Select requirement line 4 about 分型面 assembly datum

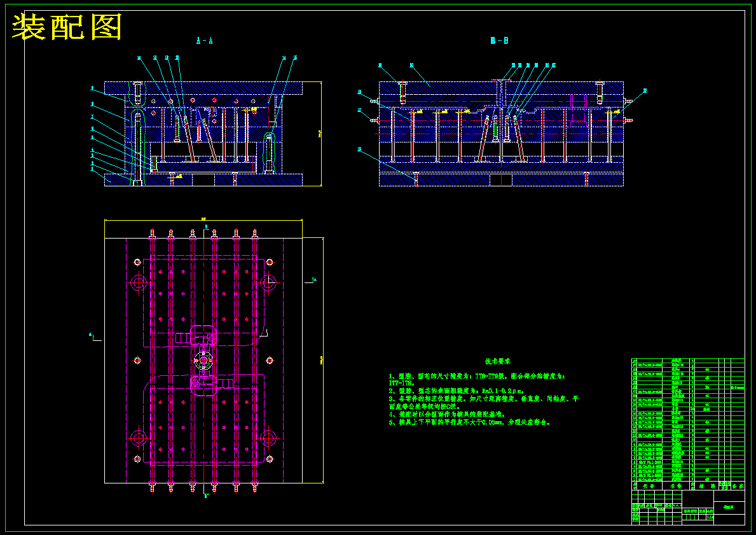point(447,414)
